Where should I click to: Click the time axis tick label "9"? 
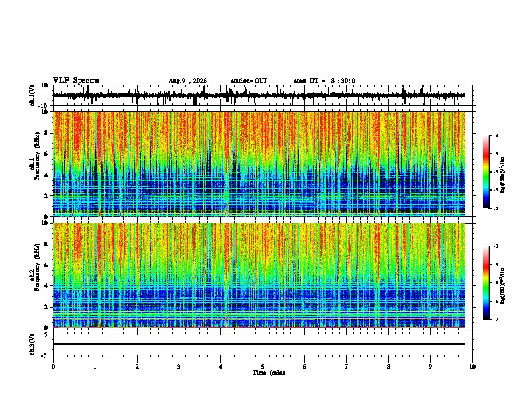(x=430, y=367)
